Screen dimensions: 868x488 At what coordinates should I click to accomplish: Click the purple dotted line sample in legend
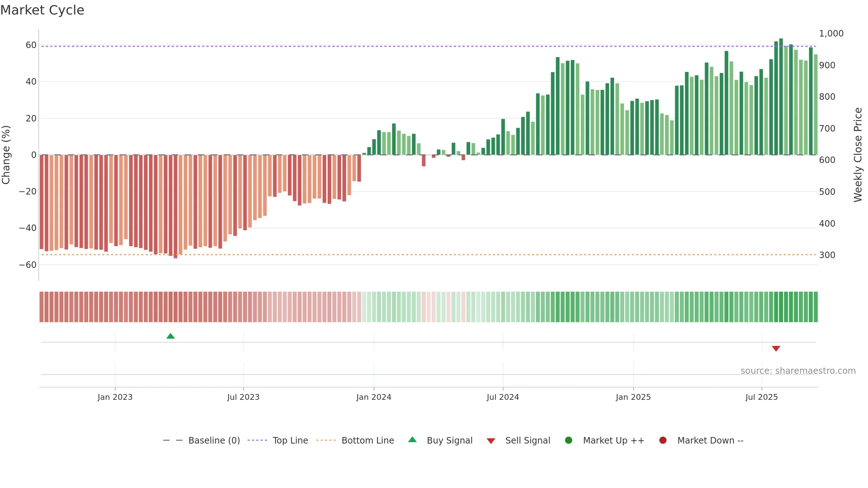pos(257,440)
